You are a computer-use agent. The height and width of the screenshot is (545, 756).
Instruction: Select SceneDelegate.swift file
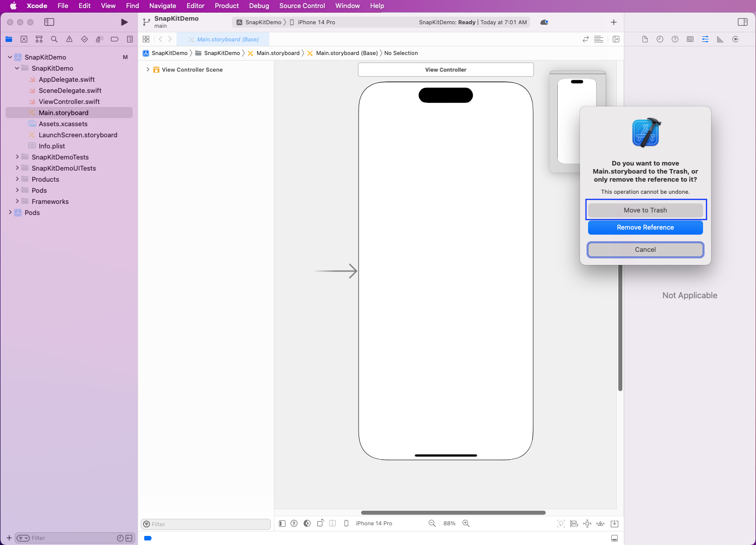69,90
